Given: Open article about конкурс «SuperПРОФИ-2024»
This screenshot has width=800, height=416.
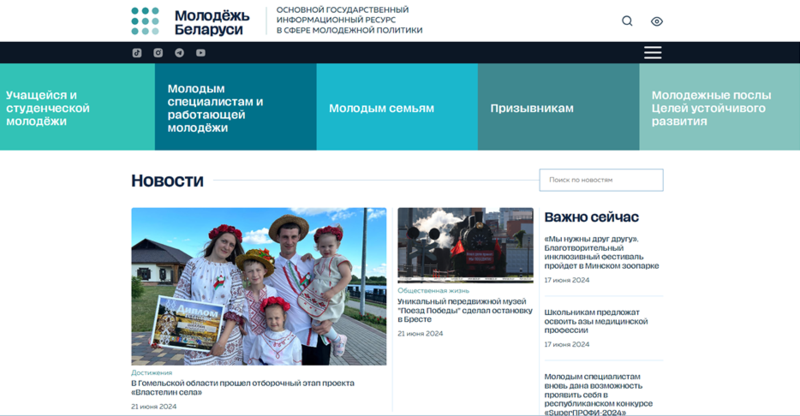Looking at the screenshot, I should 598,395.
